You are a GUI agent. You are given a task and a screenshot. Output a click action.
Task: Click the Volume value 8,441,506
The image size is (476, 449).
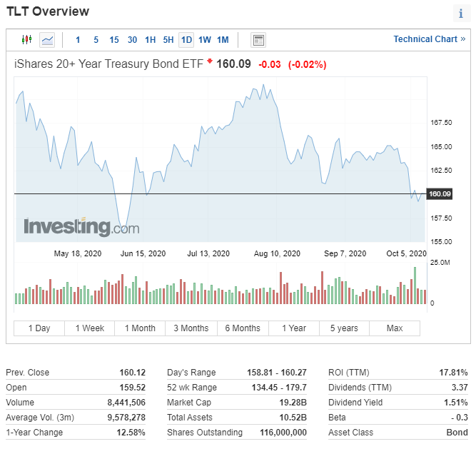pos(126,403)
